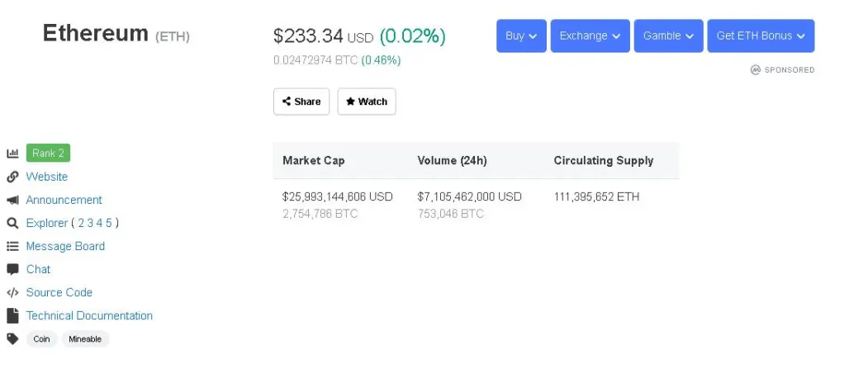Open Explorer alternative link 5
Viewport: 868px width, 369px height.
click(x=109, y=223)
